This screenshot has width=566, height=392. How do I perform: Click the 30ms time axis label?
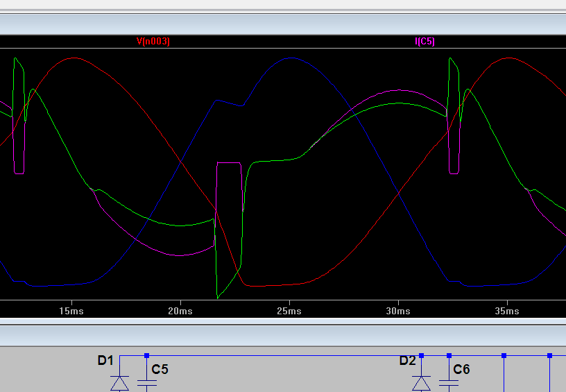[398, 311]
